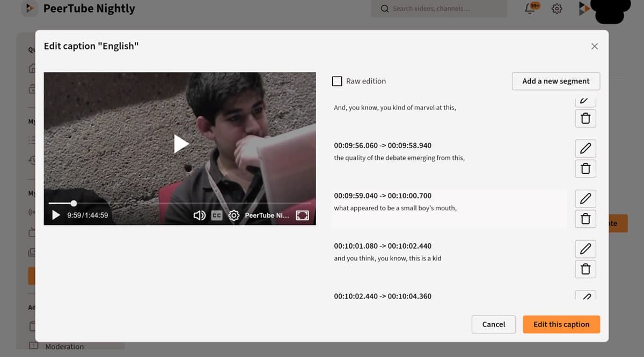Toggle closed captions in the player

(217, 215)
